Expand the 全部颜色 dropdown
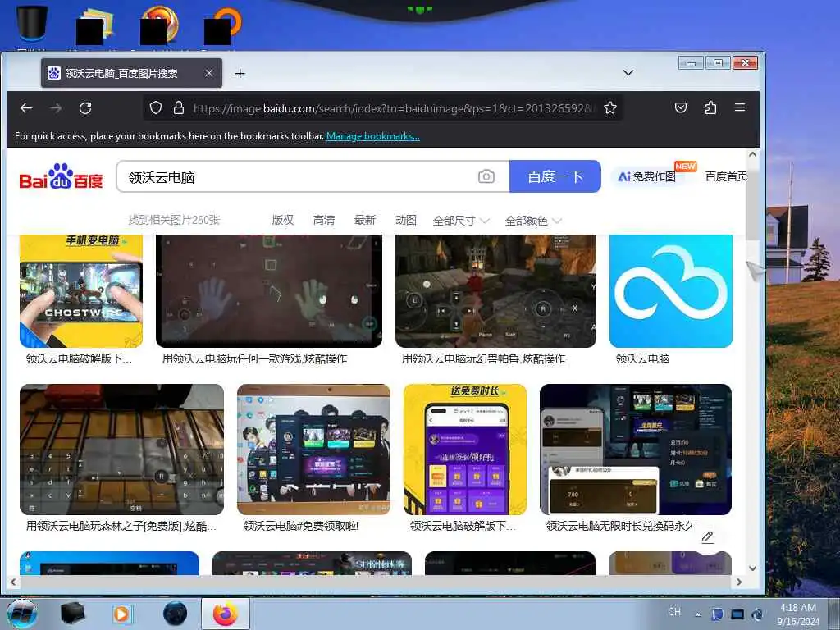Screen dimensions: 840x630 533,221
